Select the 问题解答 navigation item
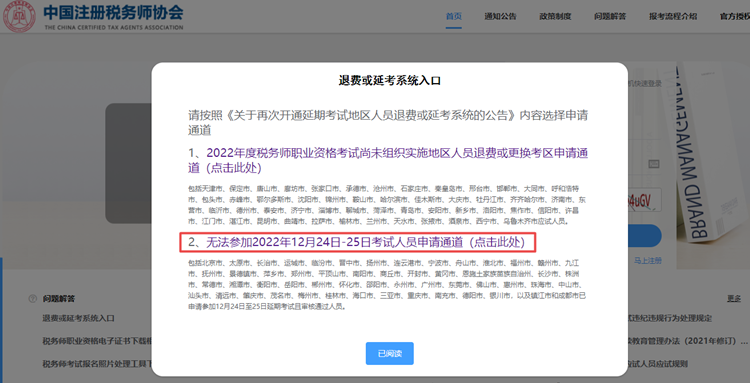The height and width of the screenshot is (383, 750). coord(610,16)
